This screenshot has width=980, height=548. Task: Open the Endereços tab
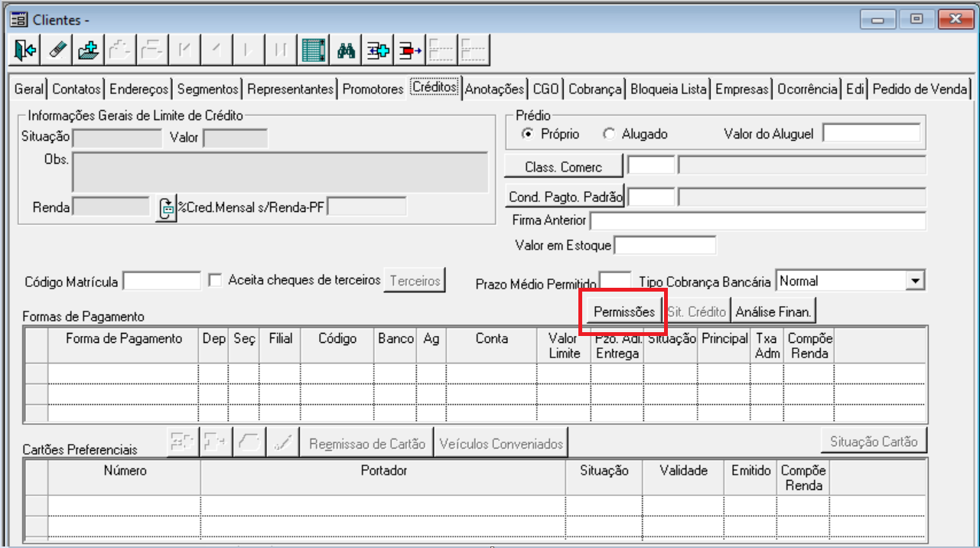click(x=138, y=90)
